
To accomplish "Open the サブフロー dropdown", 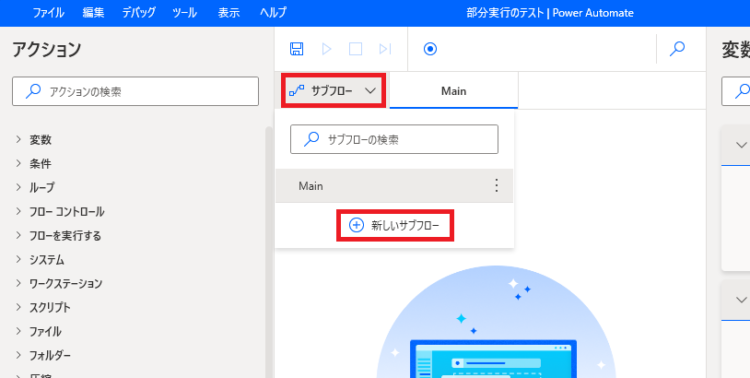I will pos(333,90).
